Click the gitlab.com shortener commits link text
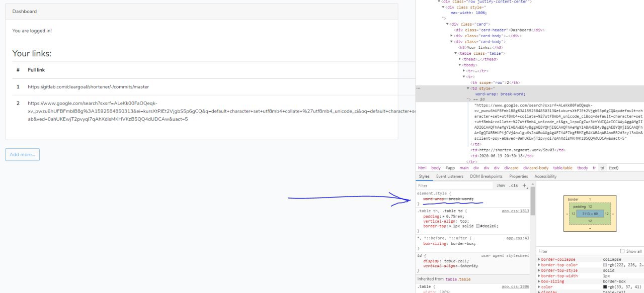Screen dimensions: 644x293 click(x=88, y=86)
